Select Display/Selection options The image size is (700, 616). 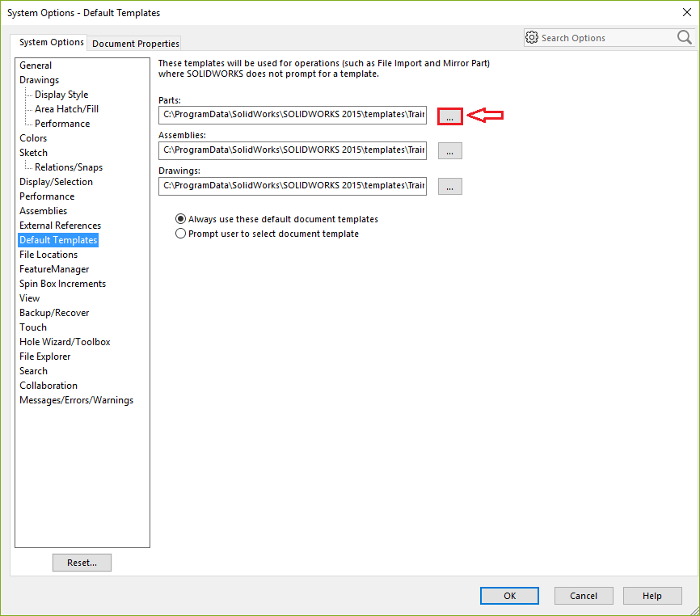[57, 182]
